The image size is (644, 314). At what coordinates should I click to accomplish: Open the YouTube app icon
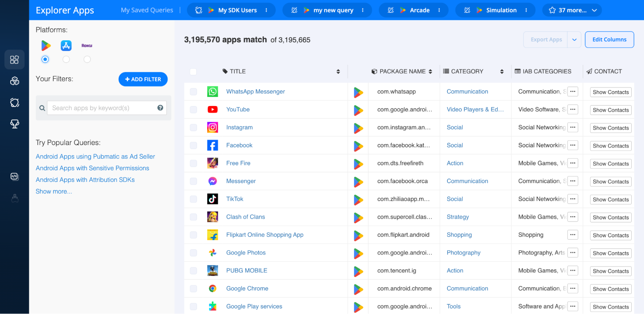tap(213, 110)
